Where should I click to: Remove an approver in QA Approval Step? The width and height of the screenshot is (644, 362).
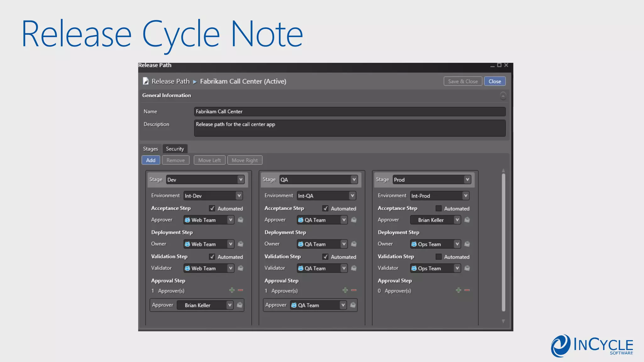(354, 290)
